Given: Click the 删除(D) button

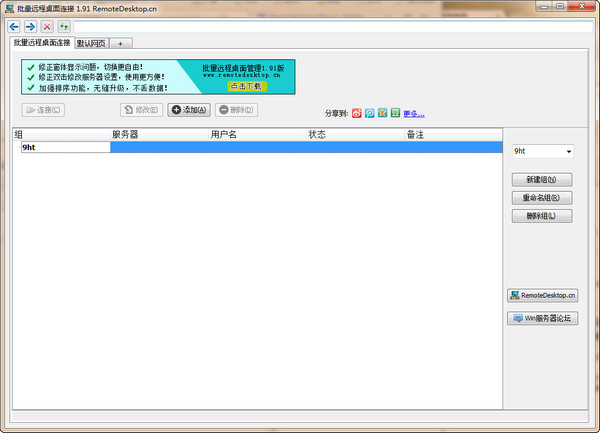Looking at the screenshot, I should tap(236, 110).
